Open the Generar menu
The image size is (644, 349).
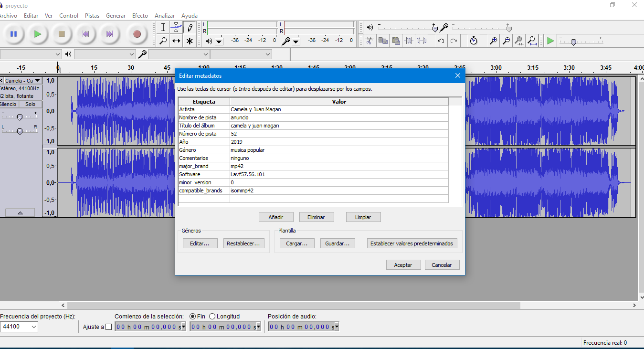[116, 16]
